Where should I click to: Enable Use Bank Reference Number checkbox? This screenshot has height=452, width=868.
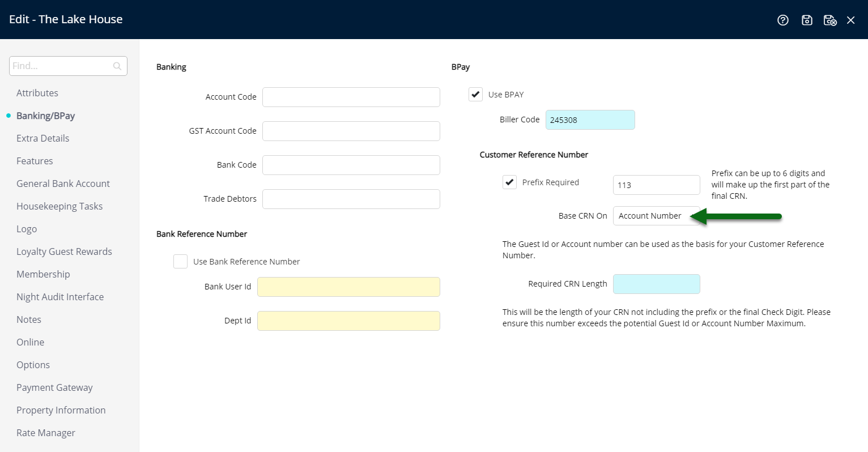(x=180, y=261)
